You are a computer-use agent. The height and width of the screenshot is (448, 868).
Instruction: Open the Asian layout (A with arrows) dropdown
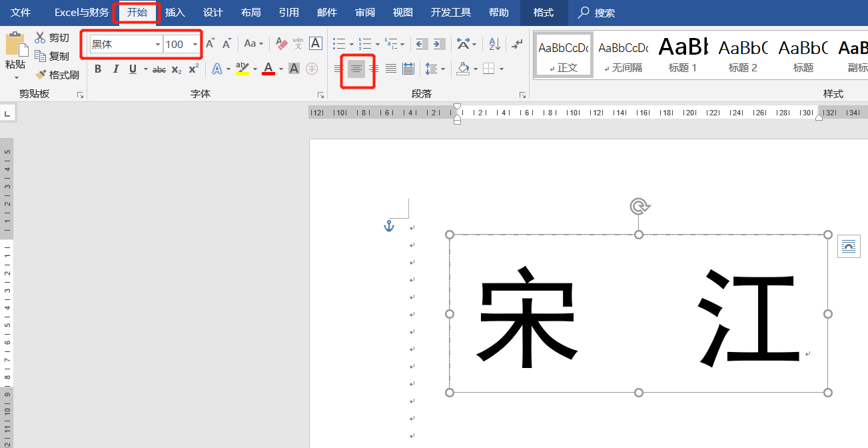tap(467, 44)
